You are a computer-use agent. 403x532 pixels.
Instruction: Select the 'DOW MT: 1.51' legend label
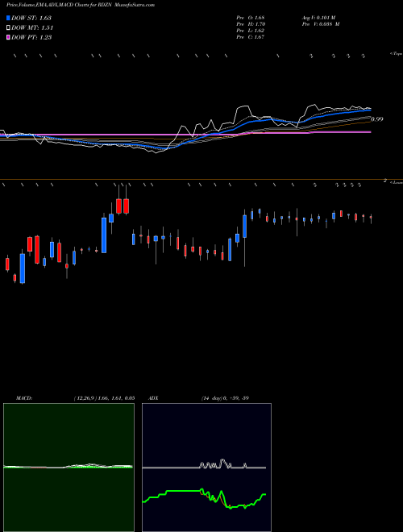tap(32, 28)
